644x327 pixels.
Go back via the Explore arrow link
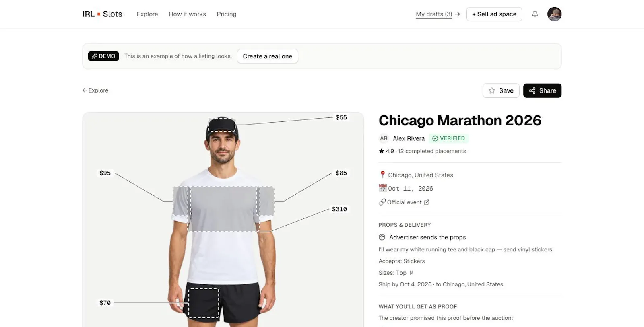95,90
